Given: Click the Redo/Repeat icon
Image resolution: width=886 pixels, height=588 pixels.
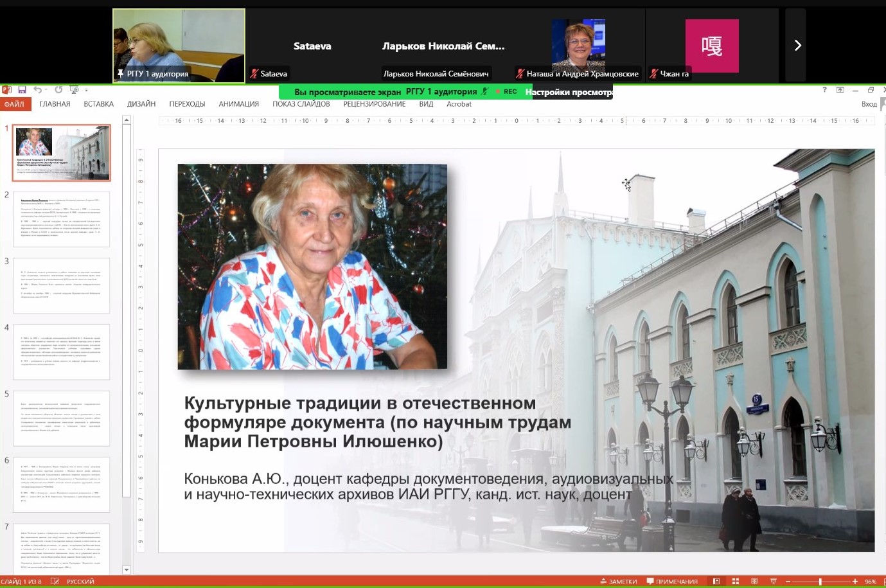Looking at the screenshot, I should (x=58, y=90).
